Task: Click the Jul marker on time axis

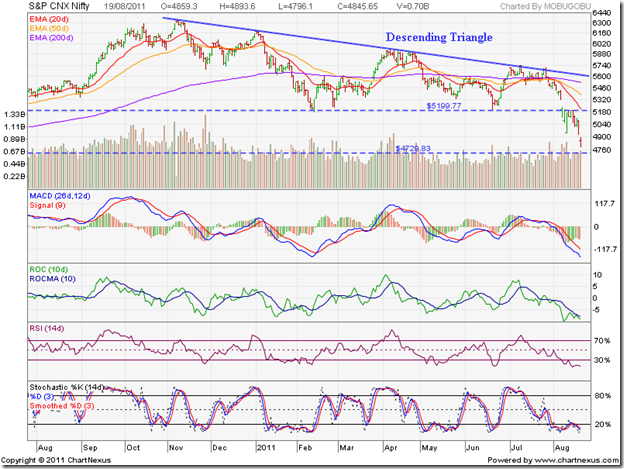Action: [x=516, y=448]
